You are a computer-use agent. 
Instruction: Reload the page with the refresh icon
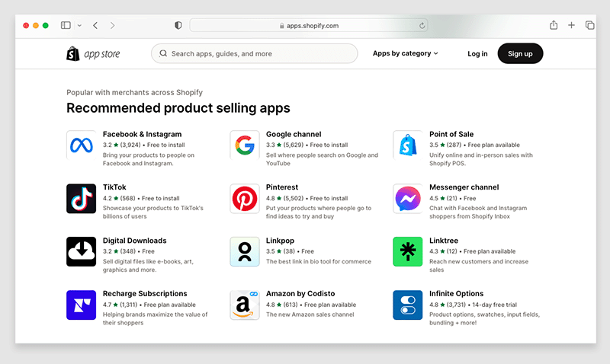click(422, 26)
